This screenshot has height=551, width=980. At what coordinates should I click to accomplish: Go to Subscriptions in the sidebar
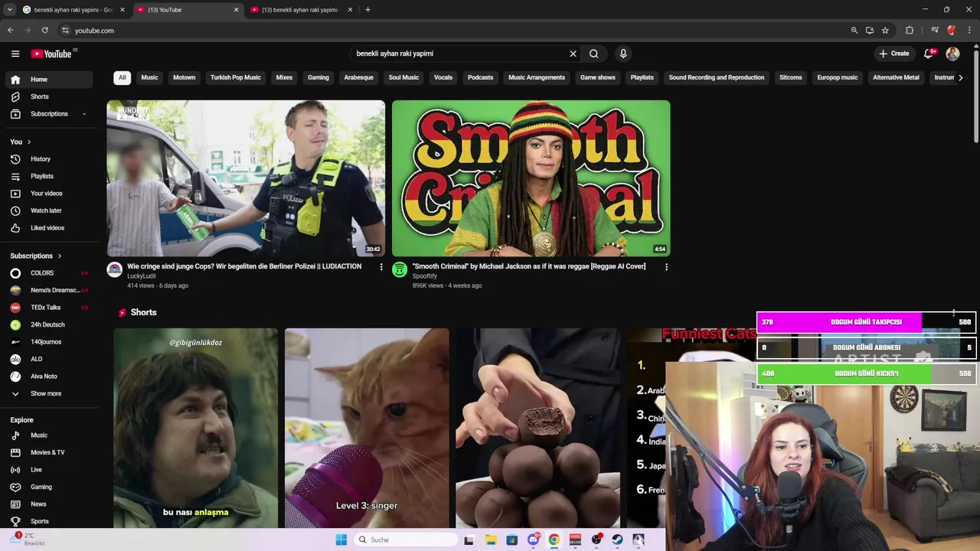pyautogui.click(x=50, y=114)
